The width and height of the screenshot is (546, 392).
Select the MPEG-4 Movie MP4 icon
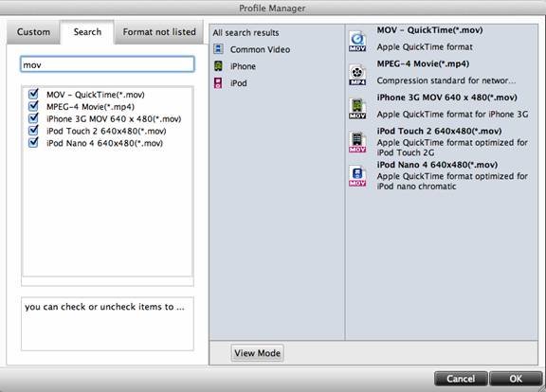(357, 75)
